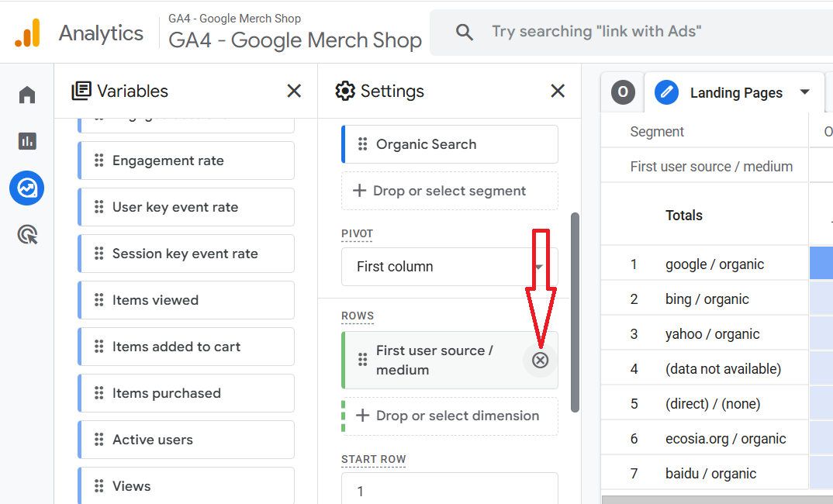Open the Home icon in left navigation
The width and height of the screenshot is (833, 504).
point(27,95)
